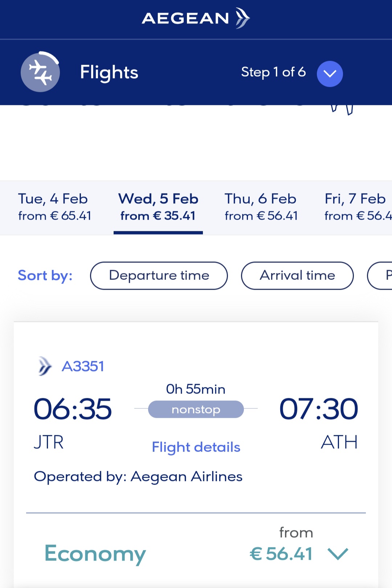Switch to Thu, 6 Feb date tab
Viewport: 392px width, 588px height.
coord(261,207)
